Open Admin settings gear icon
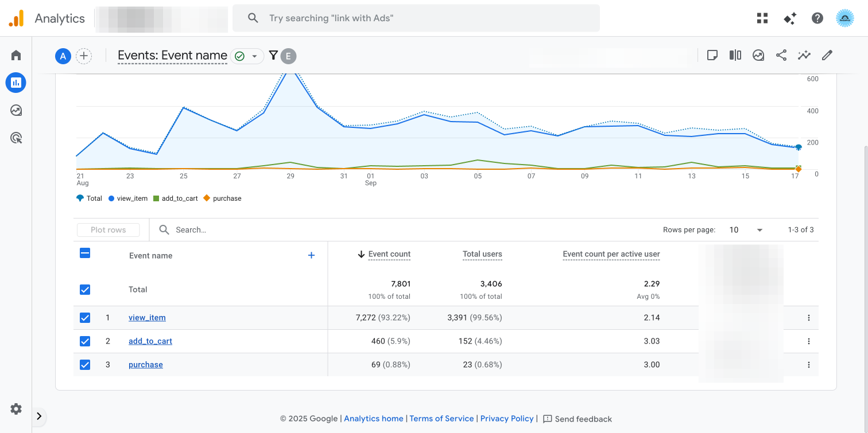Image resolution: width=868 pixels, height=433 pixels. (x=16, y=409)
